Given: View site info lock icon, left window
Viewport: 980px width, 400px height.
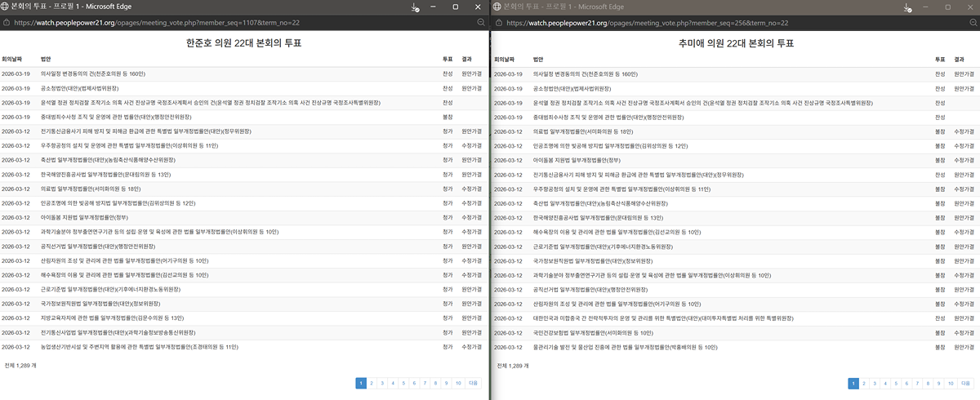Looking at the screenshot, I should click(7, 23).
